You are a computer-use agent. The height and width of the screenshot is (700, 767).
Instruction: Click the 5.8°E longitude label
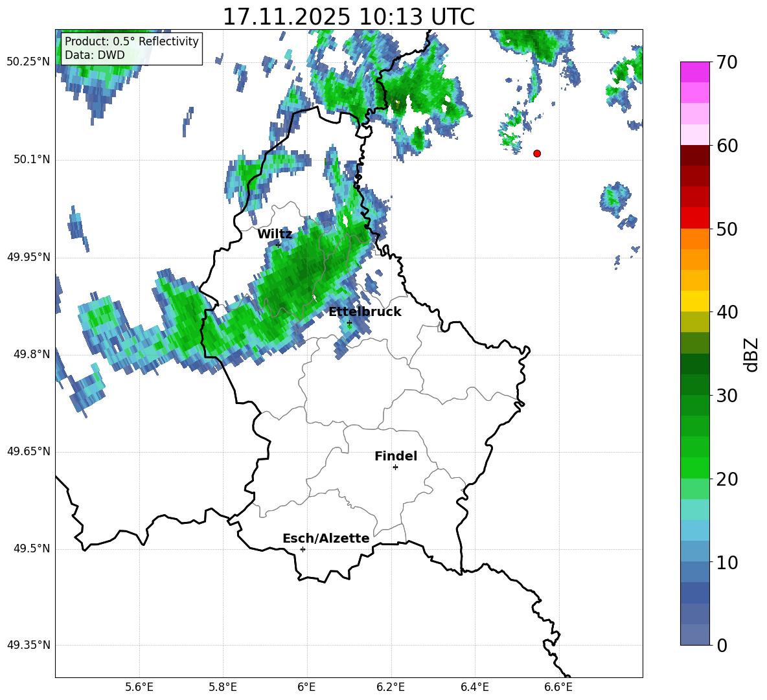pyautogui.click(x=223, y=687)
